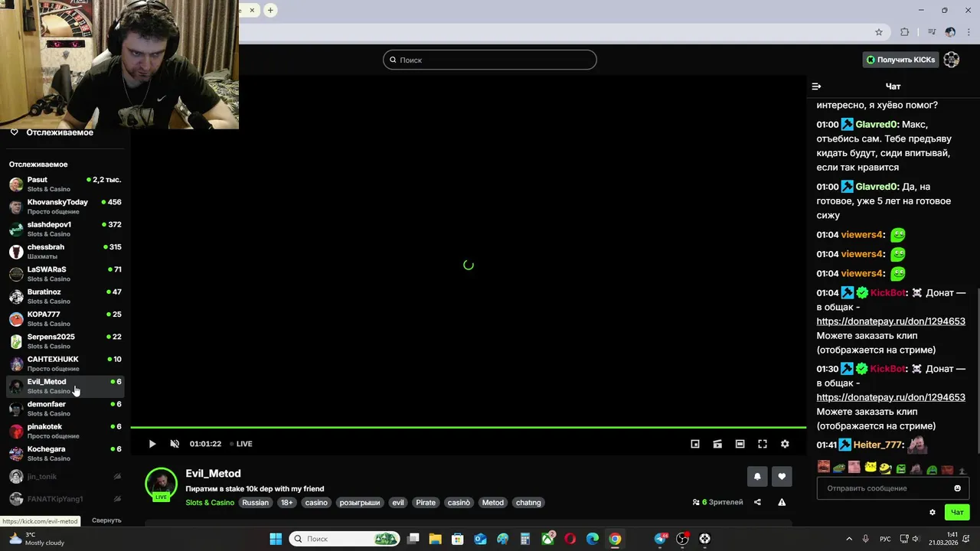Expand the quick emotes row arrow
Screen dimensions: 980x551
[x=962, y=471]
